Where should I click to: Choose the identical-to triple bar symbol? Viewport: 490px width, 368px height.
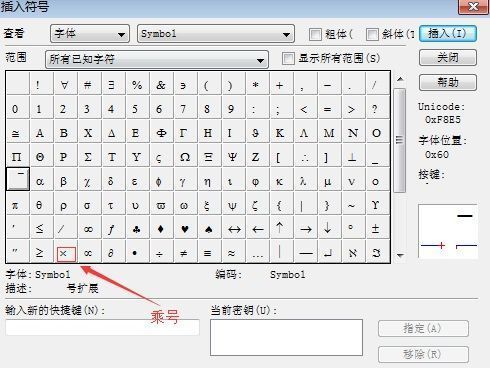[x=207, y=254]
